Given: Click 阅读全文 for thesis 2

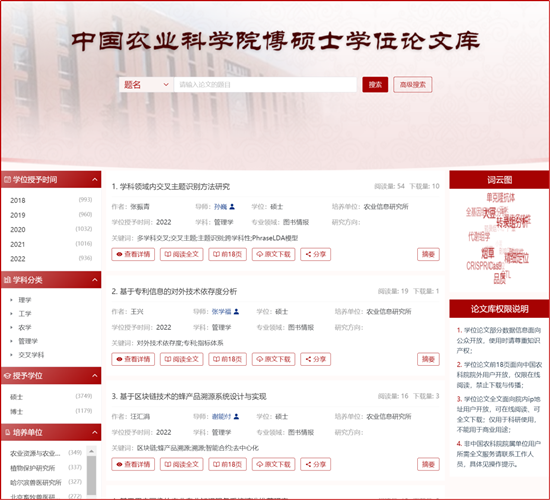Looking at the screenshot, I should (x=182, y=359).
